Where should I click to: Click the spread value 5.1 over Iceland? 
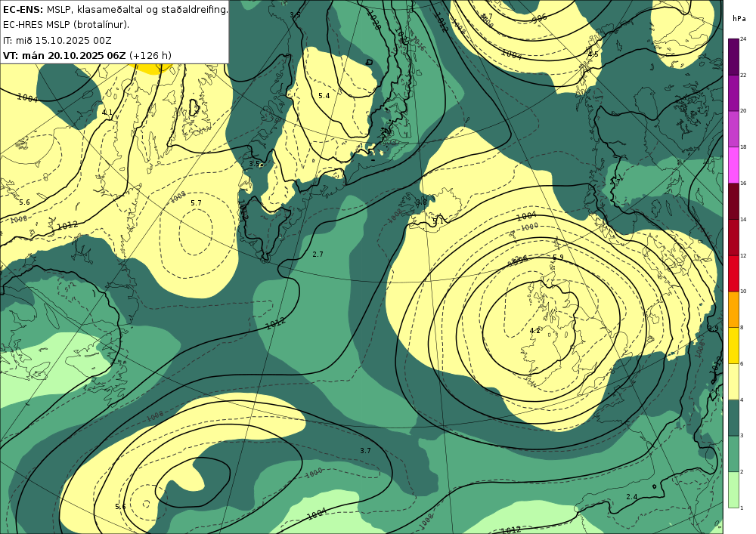click(438, 221)
